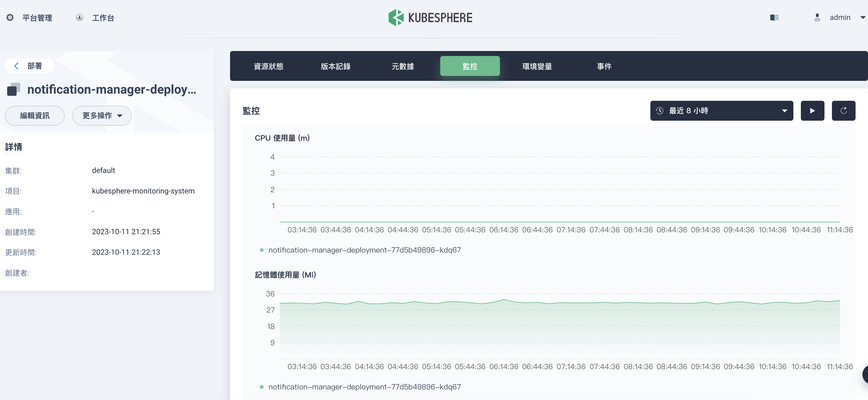Click the docs book icon in header
The width and height of the screenshot is (868, 400).
(774, 17)
